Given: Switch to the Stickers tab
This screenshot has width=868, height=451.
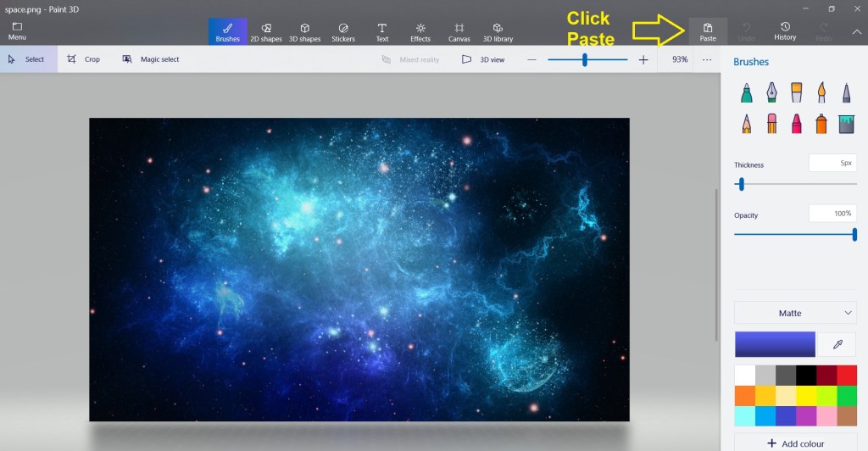Looking at the screenshot, I should 343,31.
